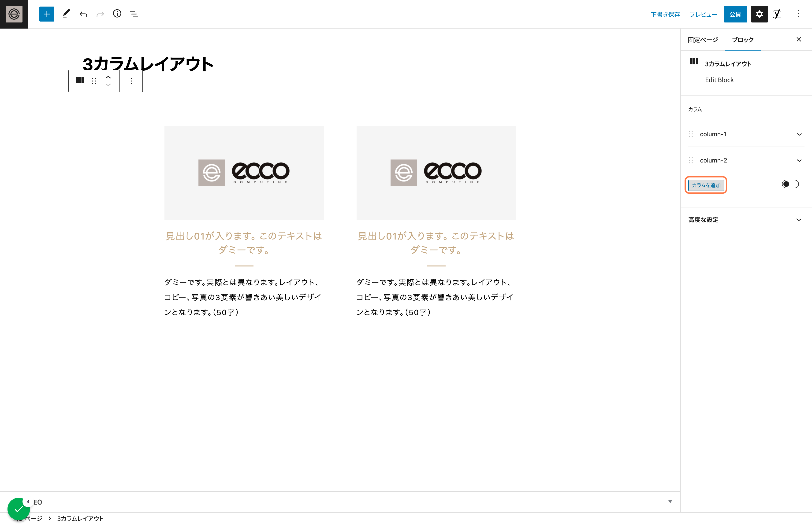Click the first column heading 見出し01
812x524 pixels.
(244, 243)
